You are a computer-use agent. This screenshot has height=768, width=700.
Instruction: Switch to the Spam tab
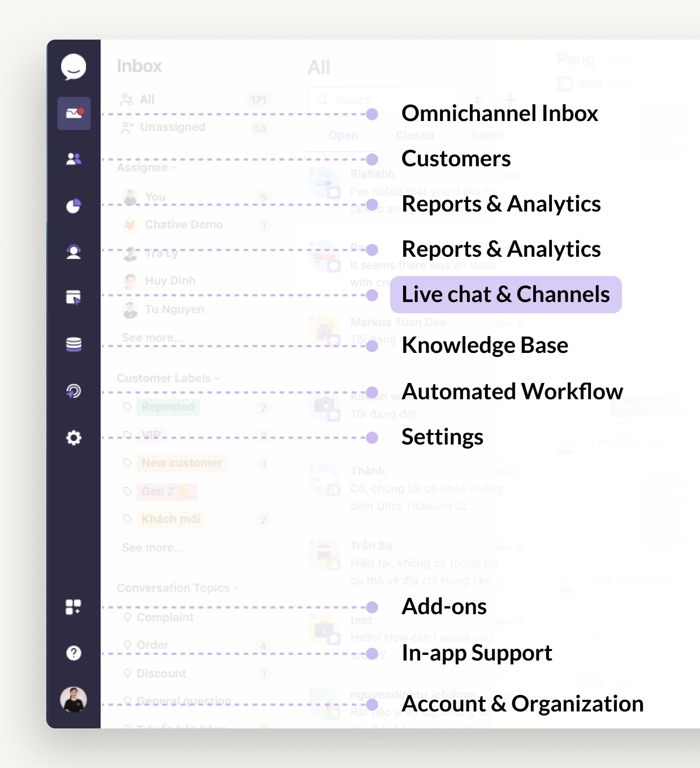pyautogui.click(x=487, y=136)
